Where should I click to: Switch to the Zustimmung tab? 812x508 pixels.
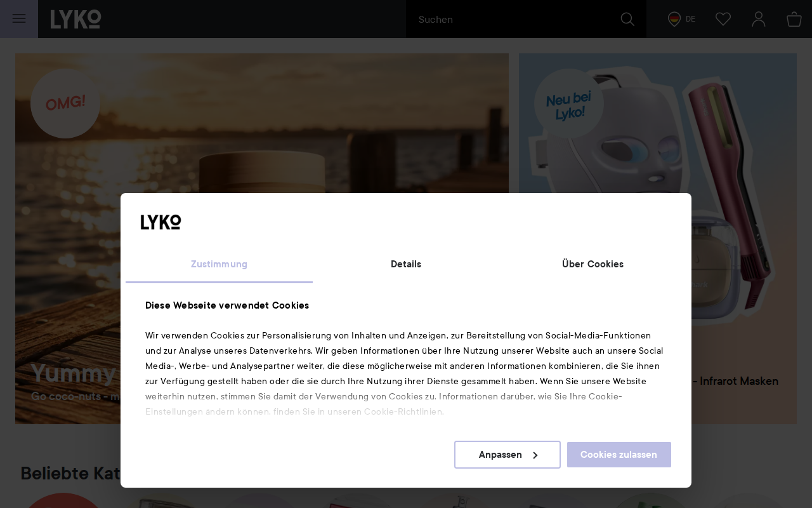(x=219, y=264)
